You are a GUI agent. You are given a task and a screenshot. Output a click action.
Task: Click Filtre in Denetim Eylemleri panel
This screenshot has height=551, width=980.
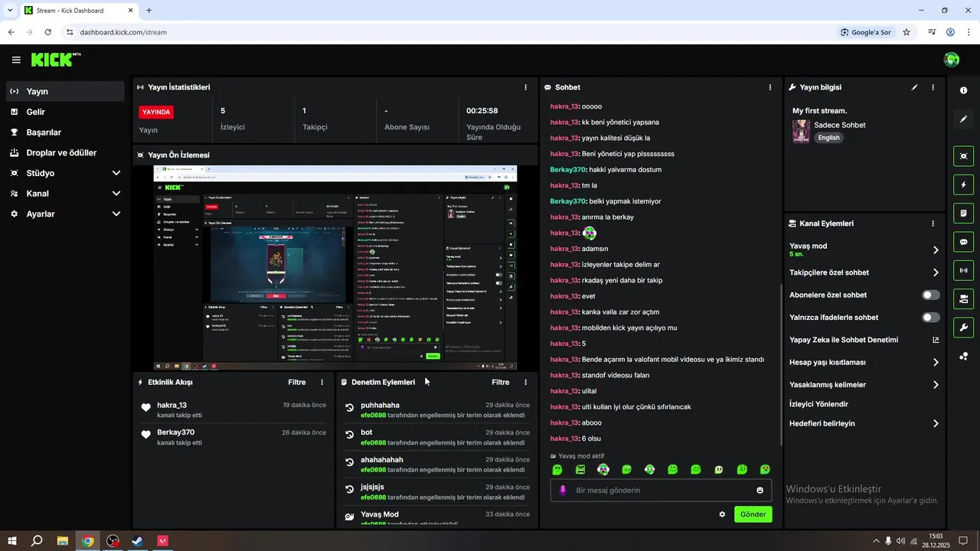click(x=500, y=382)
